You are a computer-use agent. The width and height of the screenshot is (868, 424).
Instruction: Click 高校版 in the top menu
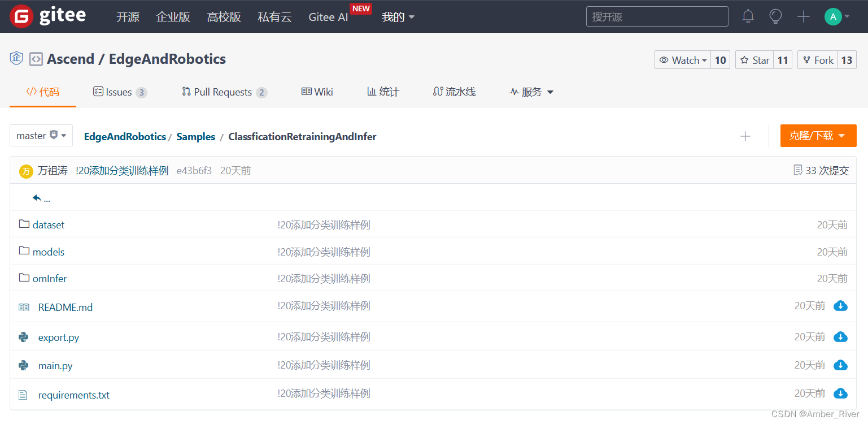tap(224, 17)
